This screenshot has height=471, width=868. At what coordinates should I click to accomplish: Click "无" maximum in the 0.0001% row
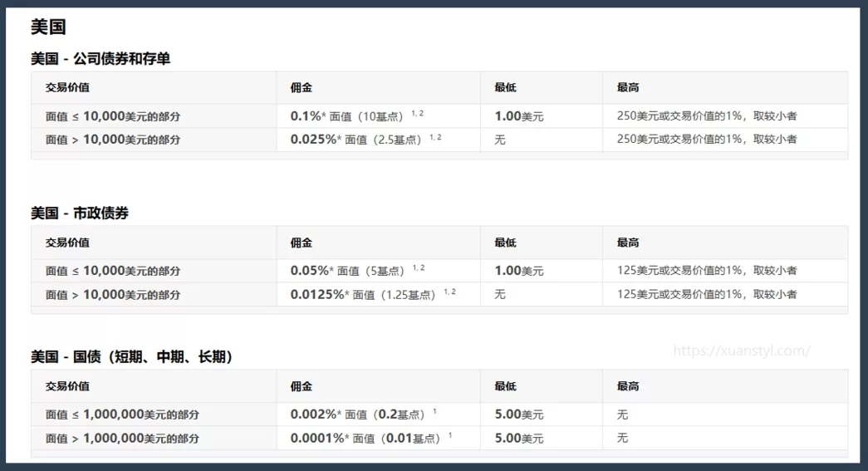[622, 438]
